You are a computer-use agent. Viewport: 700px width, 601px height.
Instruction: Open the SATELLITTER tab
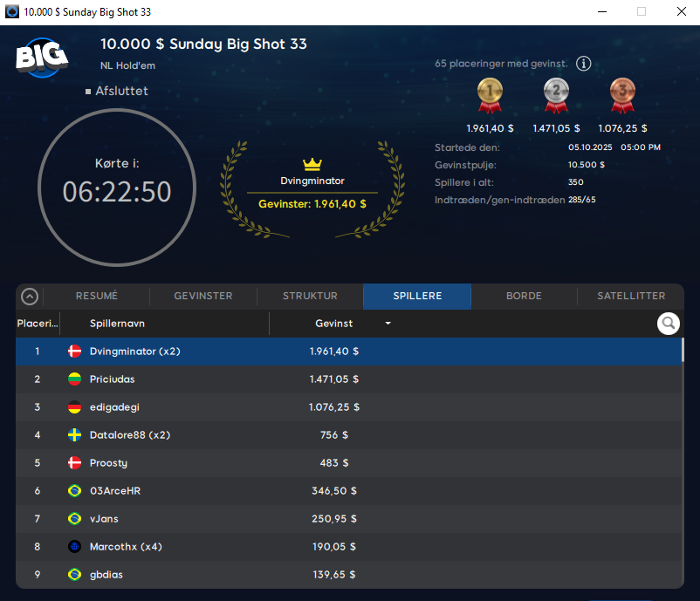630,297
